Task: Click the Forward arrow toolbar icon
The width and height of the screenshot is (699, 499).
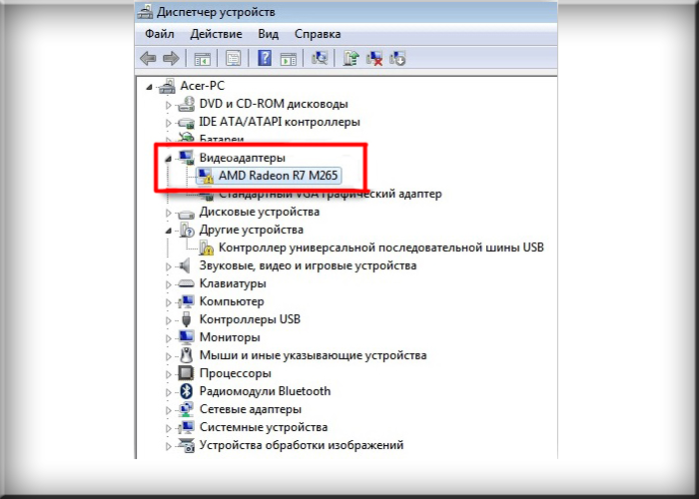Action: pos(171,58)
